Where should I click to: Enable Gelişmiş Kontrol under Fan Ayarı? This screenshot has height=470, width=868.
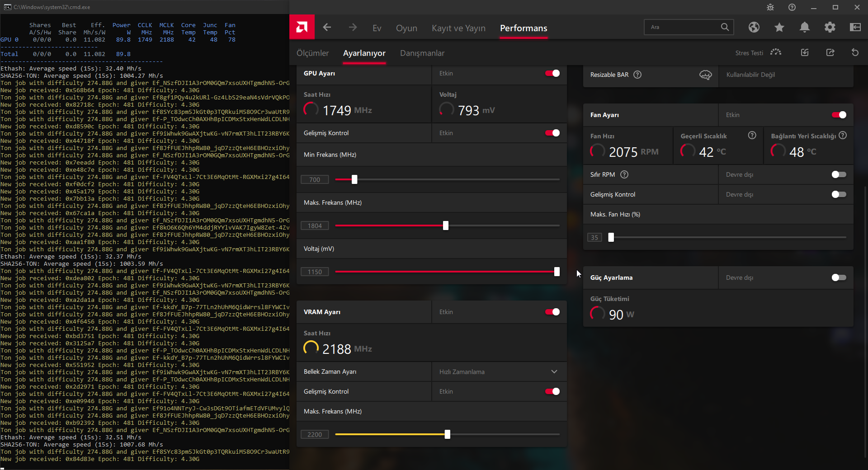pyautogui.click(x=839, y=194)
